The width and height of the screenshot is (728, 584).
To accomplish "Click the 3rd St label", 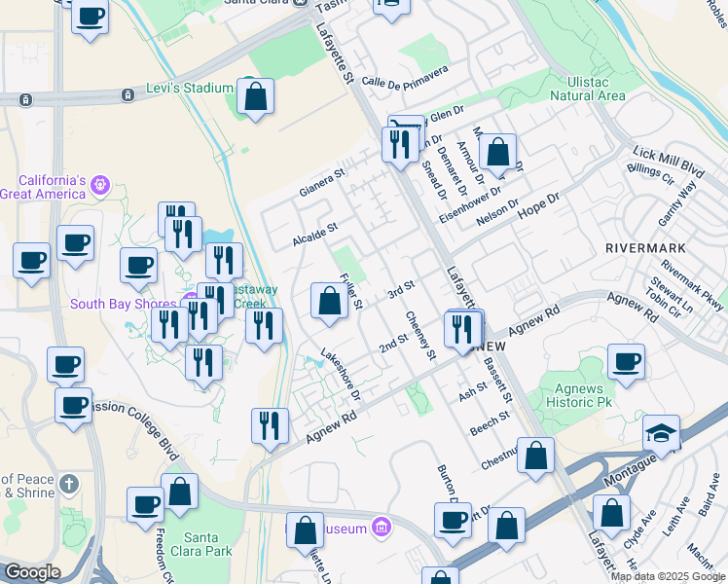I will 401,290.
